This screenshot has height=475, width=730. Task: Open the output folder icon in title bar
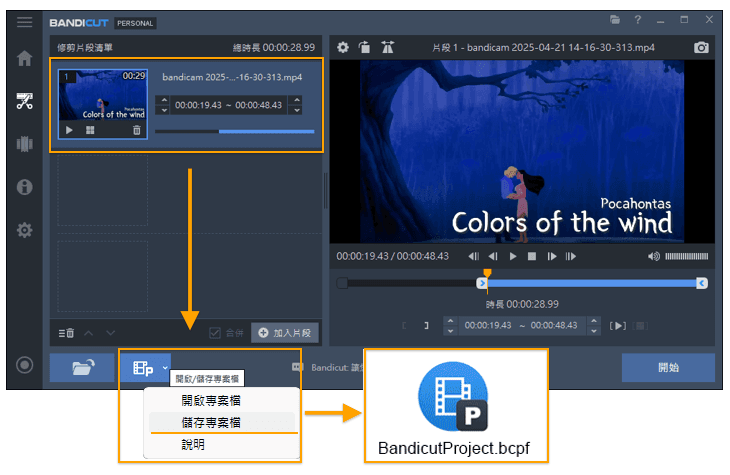(615, 20)
